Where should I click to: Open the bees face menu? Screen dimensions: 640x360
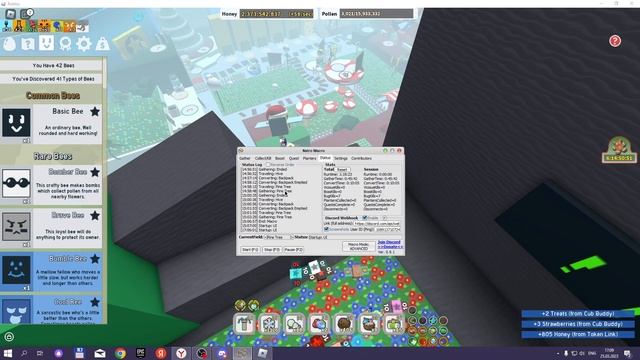click(47, 43)
